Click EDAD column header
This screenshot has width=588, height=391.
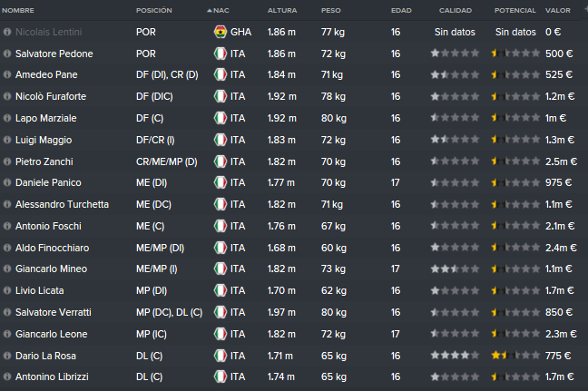[401, 11]
